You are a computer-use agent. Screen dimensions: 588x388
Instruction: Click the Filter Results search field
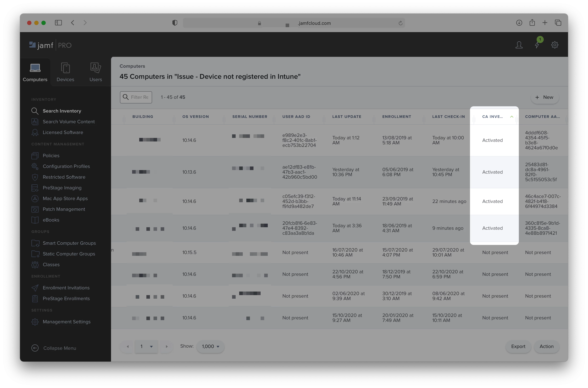139,97
